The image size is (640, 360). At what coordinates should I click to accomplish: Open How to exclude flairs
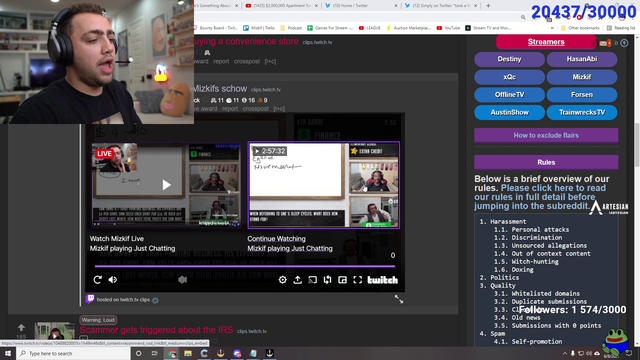(546, 135)
